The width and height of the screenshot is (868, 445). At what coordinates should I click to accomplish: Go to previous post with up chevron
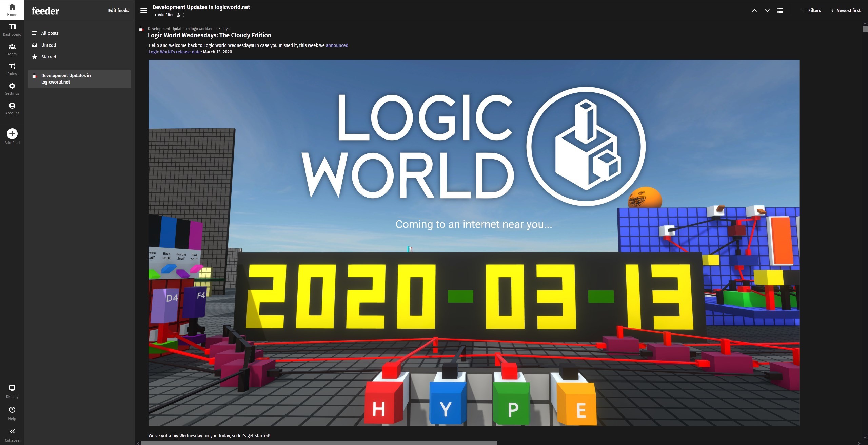tap(754, 11)
